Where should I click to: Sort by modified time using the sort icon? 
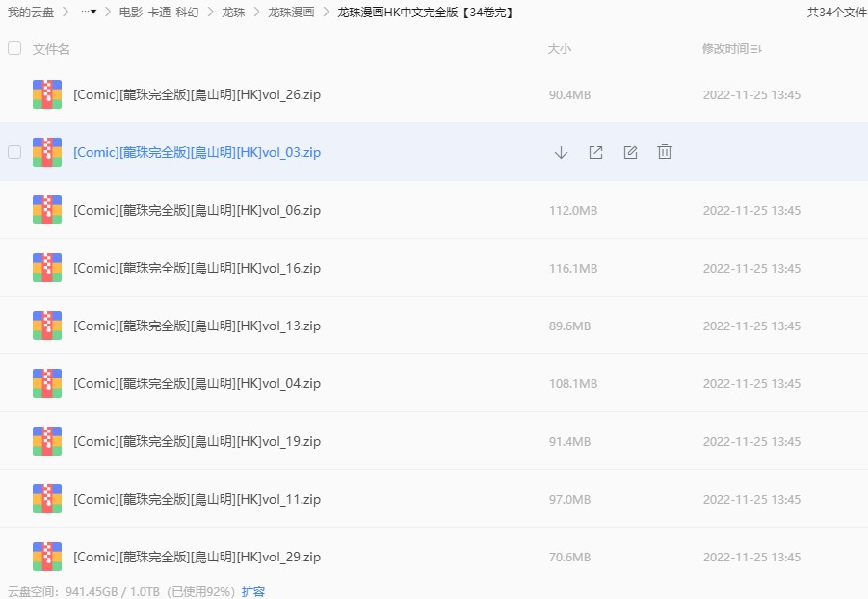(756, 49)
